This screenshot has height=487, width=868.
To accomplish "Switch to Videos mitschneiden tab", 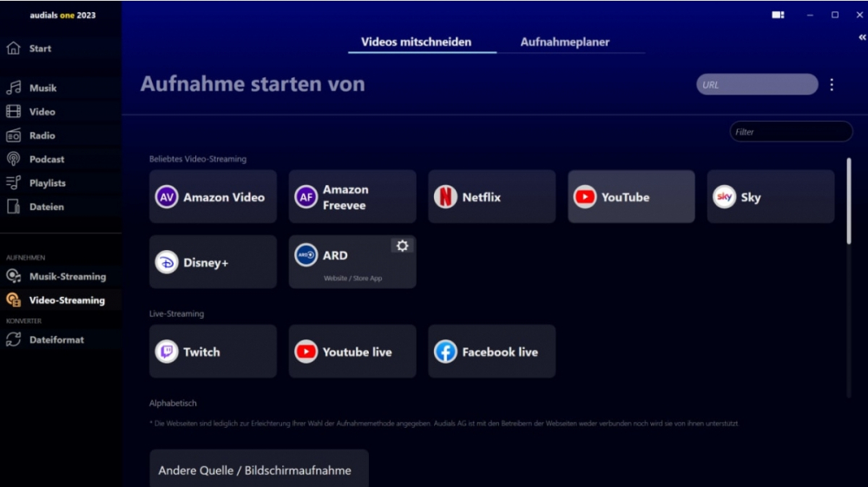I will pyautogui.click(x=417, y=42).
